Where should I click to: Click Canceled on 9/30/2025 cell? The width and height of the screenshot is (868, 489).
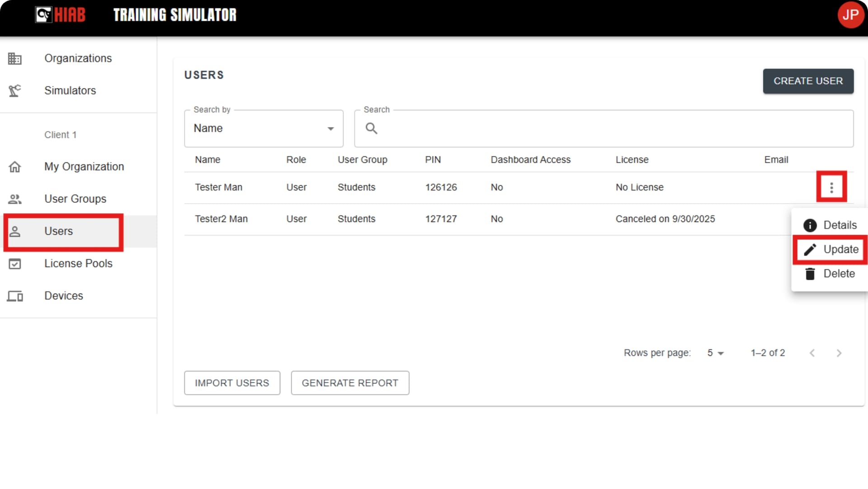point(665,219)
